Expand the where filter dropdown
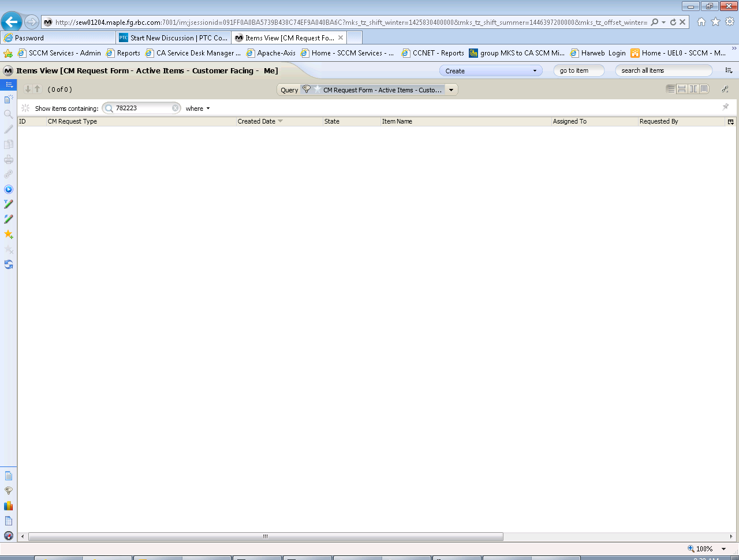Viewport: 739px width, 560px height. [x=198, y=109]
